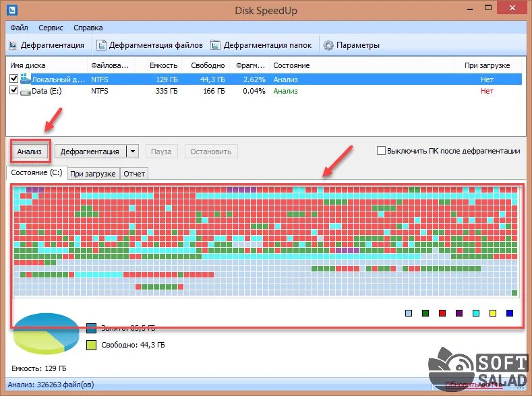The image size is (532, 396).
Task: Click the light blue legend swatch
Action: (409, 313)
